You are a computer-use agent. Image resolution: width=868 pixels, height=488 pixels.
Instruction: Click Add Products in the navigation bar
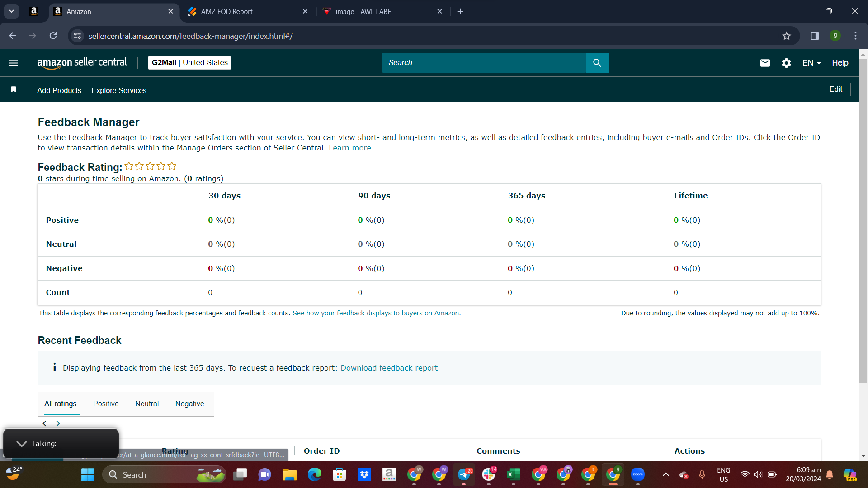(x=59, y=90)
